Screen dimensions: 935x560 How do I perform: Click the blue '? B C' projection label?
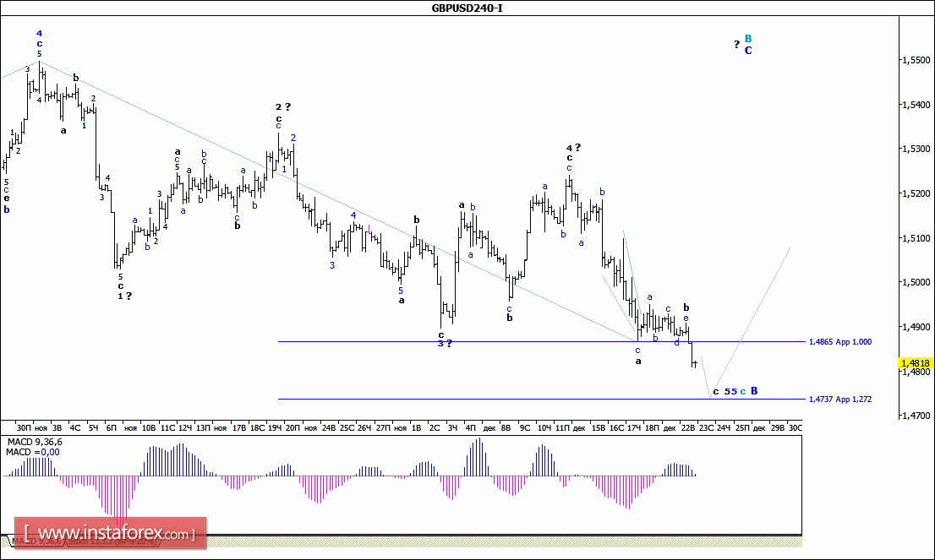tap(743, 45)
